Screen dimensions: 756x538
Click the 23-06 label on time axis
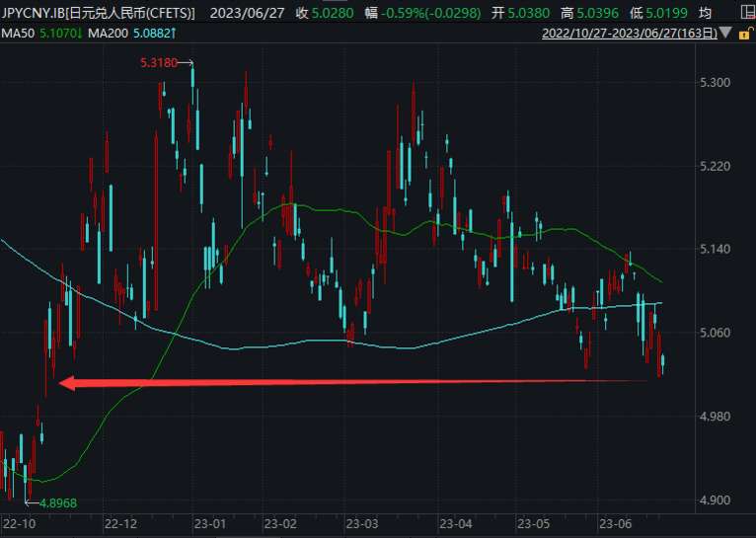(618, 521)
